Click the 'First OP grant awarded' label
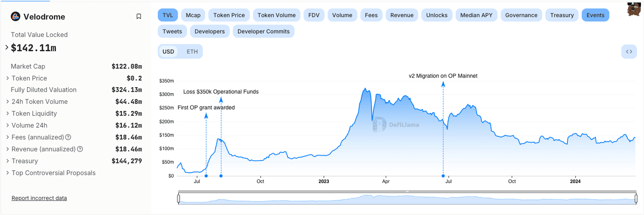 [206, 108]
